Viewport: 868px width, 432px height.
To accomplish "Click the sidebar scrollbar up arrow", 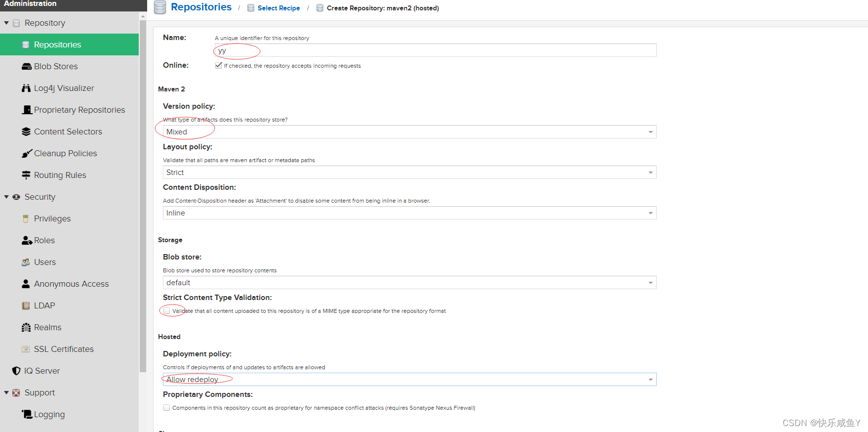I will click(143, 16).
